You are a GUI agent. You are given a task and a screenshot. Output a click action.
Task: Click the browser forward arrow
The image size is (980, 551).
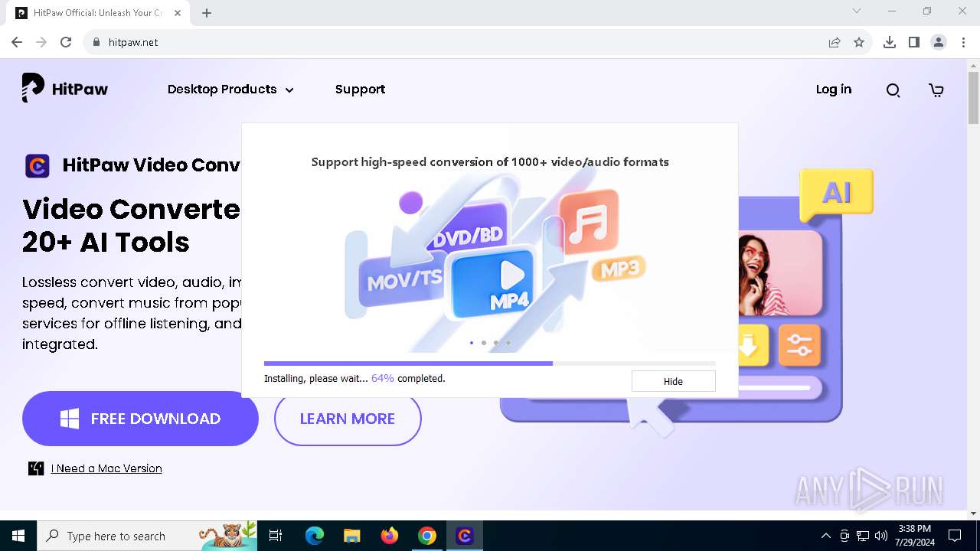click(x=41, y=42)
